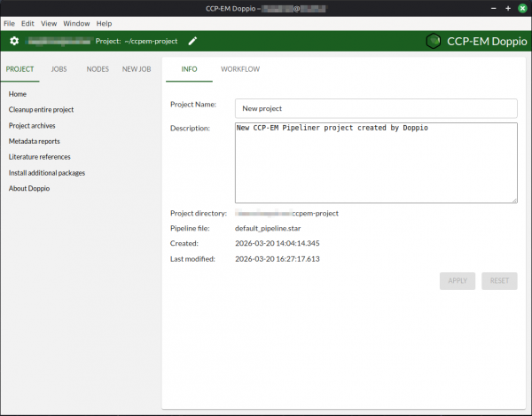Screen dimensions: 532x416
Task: Switch to the NODES tab
Action: [x=98, y=69]
